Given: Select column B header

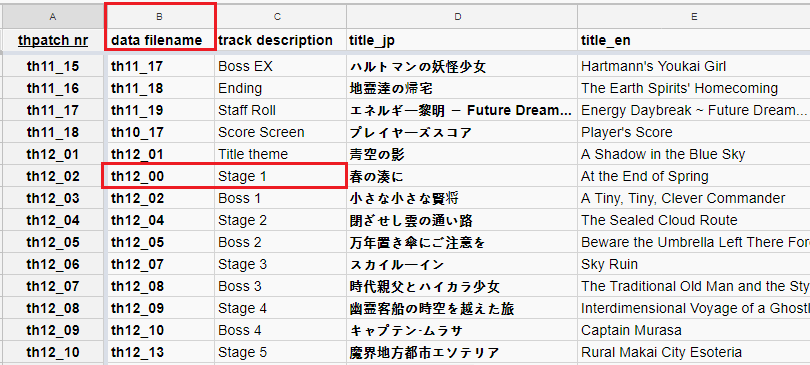Looking at the screenshot, I should tap(160, 17).
